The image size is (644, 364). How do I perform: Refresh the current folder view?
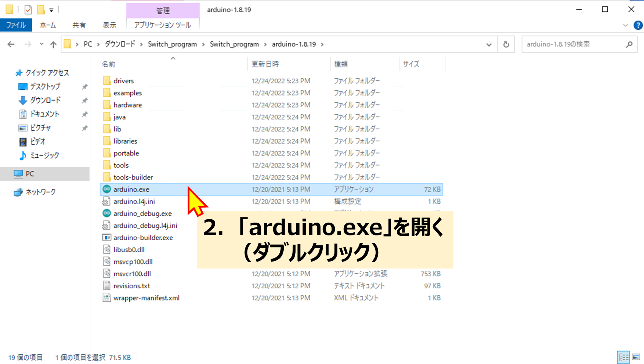click(x=506, y=44)
